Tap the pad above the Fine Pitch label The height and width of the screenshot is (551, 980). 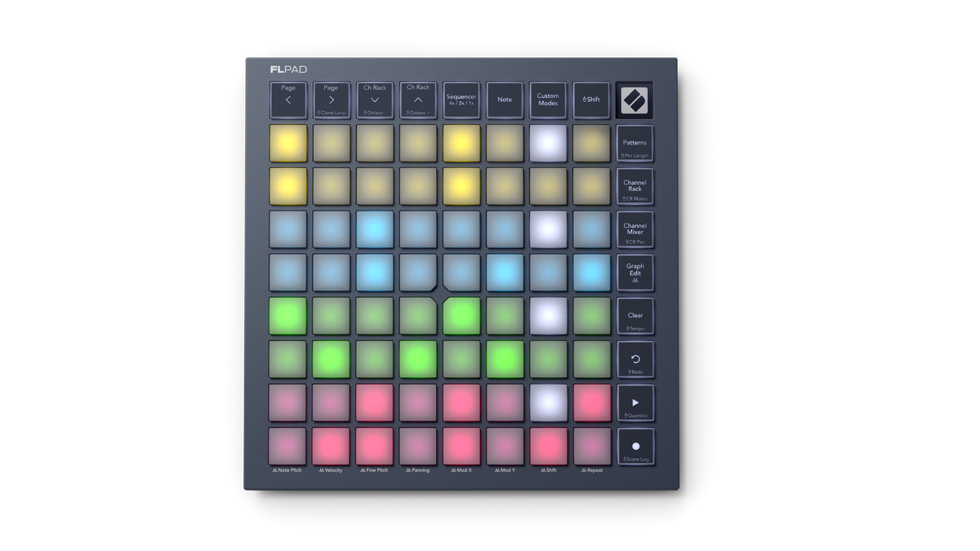[x=375, y=447]
